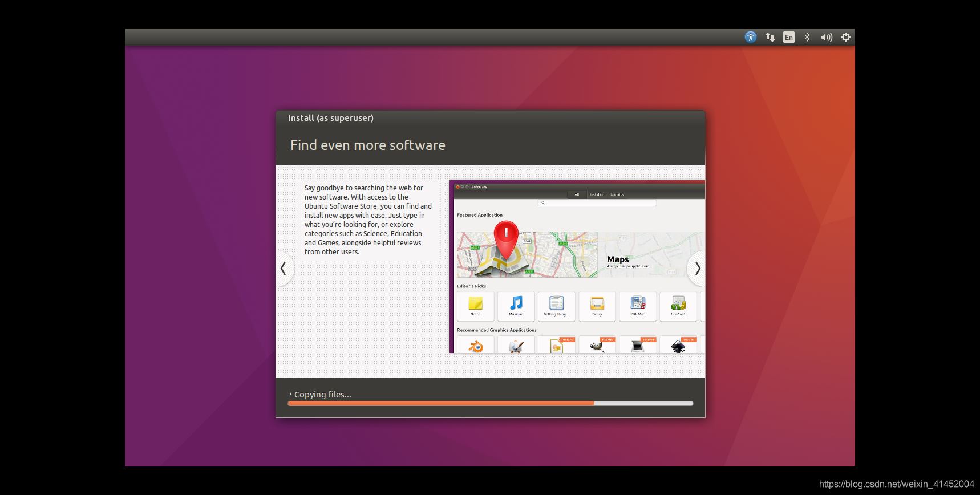This screenshot has height=495, width=980.
Task: Open the Bluetooth indicator menu
Action: pos(807,37)
